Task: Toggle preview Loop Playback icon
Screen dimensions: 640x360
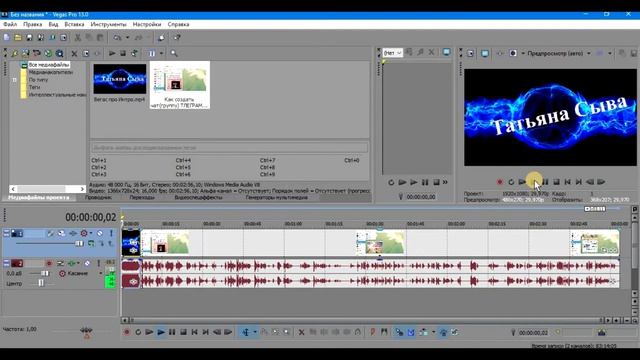Action: coord(511,182)
